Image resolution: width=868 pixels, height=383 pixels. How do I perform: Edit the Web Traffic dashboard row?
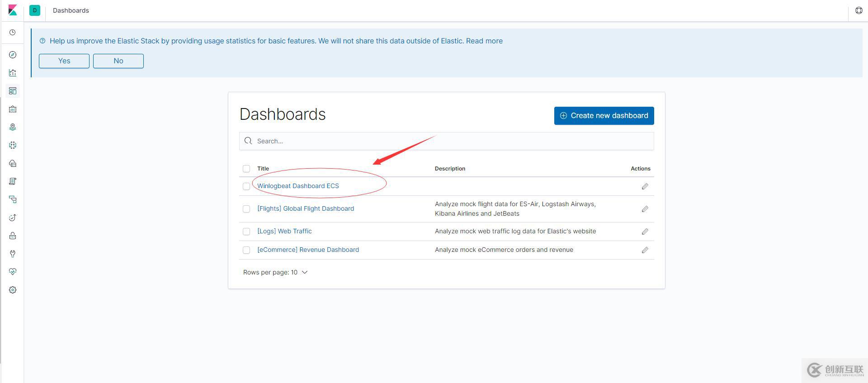tap(645, 232)
